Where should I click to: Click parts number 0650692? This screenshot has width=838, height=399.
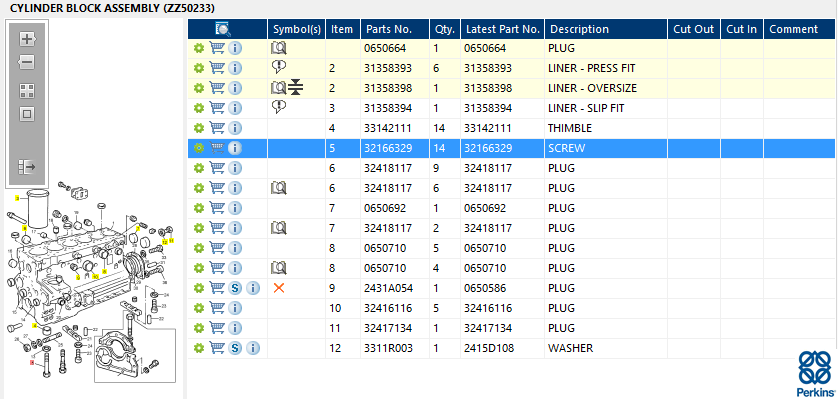coord(385,208)
